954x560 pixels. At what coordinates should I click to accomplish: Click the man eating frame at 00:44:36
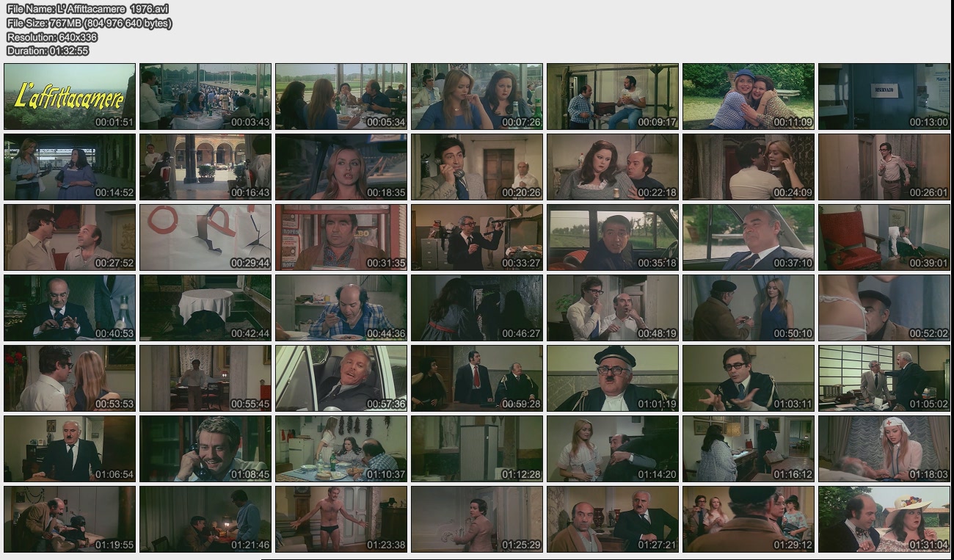pyautogui.click(x=341, y=308)
